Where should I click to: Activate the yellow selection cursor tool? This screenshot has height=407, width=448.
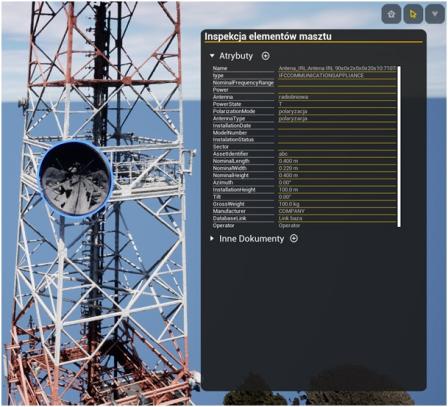413,14
